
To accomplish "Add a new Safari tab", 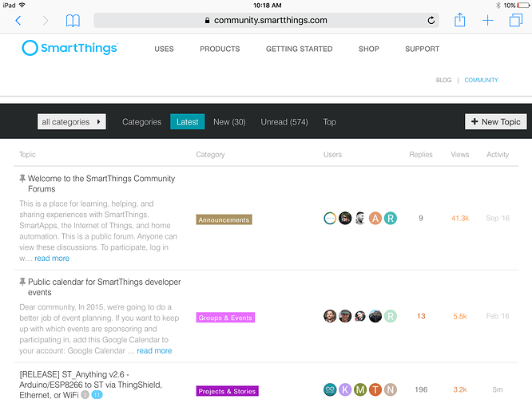I will pos(487,20).
